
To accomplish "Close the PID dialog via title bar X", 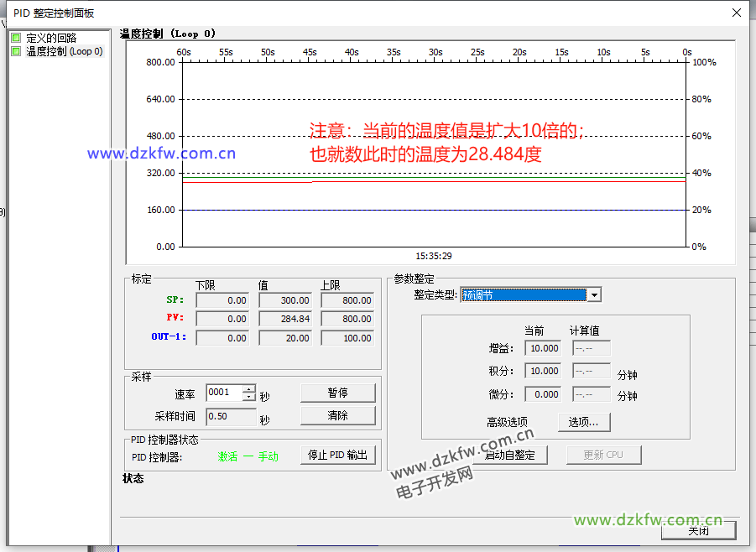I will click(x=737, y=13).
